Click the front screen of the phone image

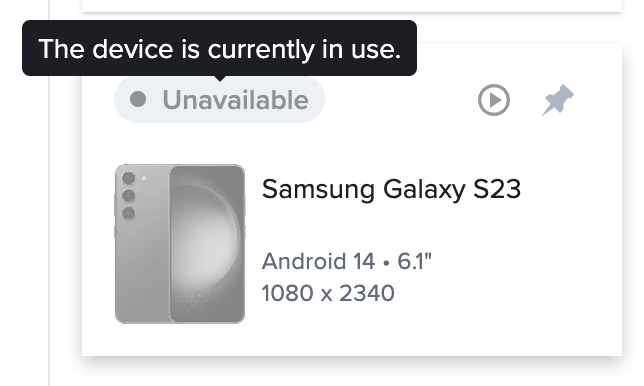[207, 244]
